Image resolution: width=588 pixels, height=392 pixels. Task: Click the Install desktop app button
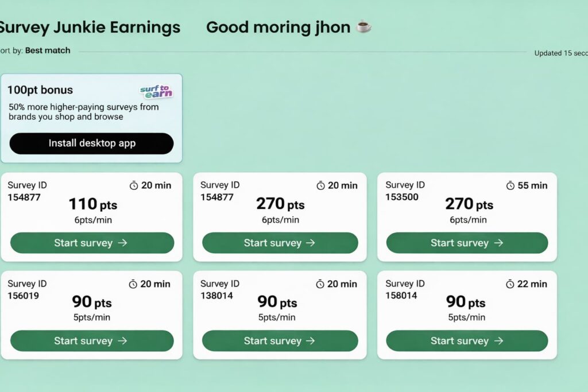point(91,143)
